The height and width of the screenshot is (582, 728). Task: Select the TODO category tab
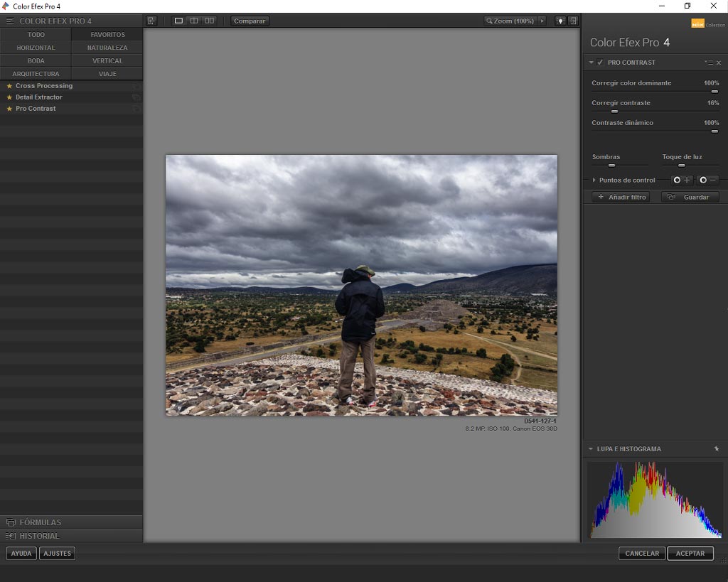point(36,34)
